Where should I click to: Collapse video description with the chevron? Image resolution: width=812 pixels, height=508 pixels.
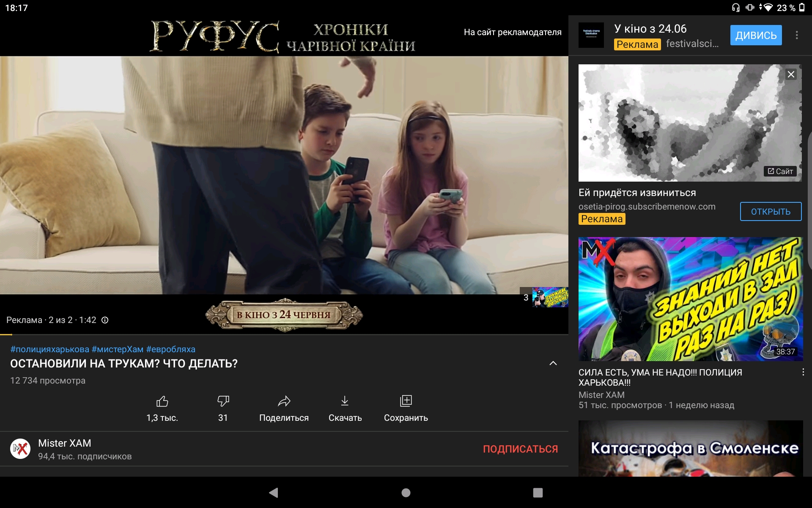(553, 363)
